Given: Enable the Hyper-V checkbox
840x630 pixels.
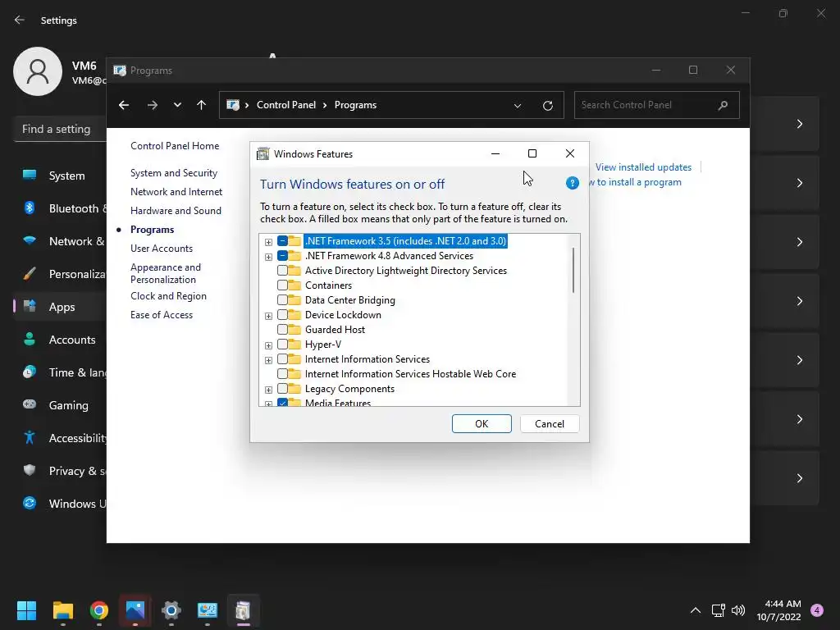Looking at the screenshot, I should tap(282, 344).
